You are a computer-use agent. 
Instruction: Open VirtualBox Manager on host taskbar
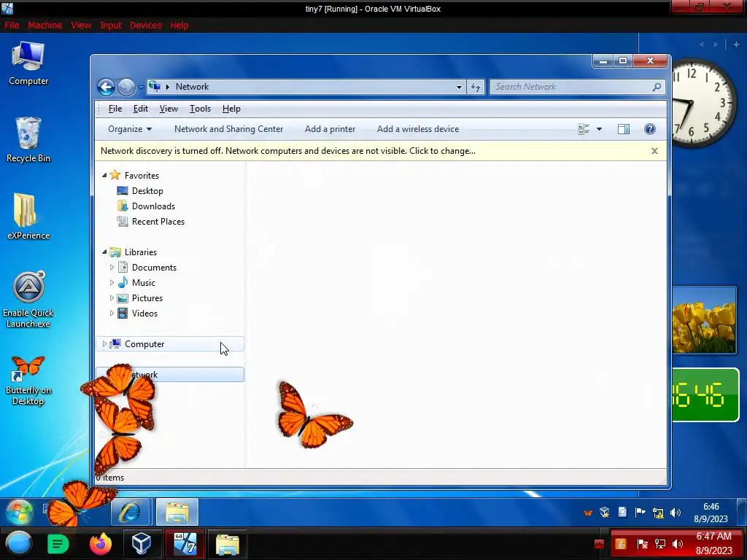[x=141, y=543]
